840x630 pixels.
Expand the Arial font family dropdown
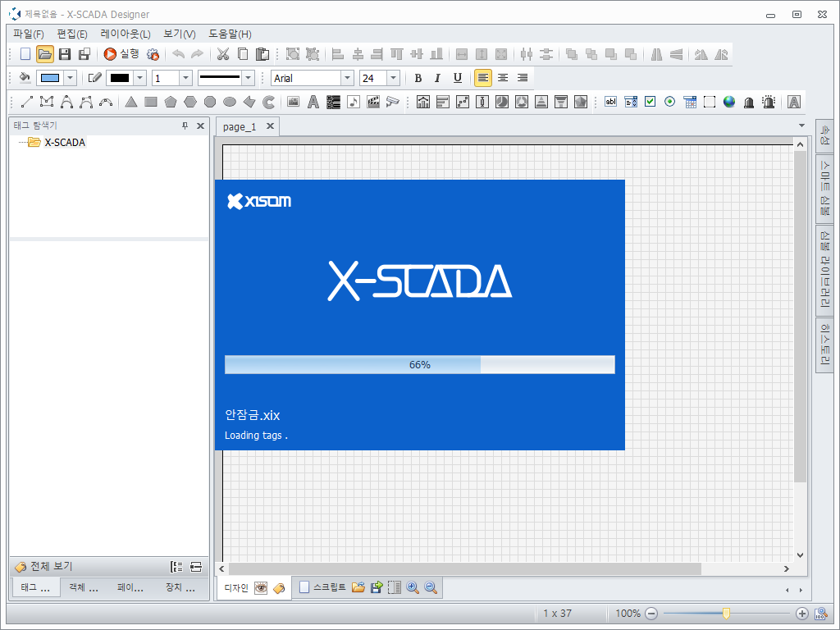[x=348, y=78]
